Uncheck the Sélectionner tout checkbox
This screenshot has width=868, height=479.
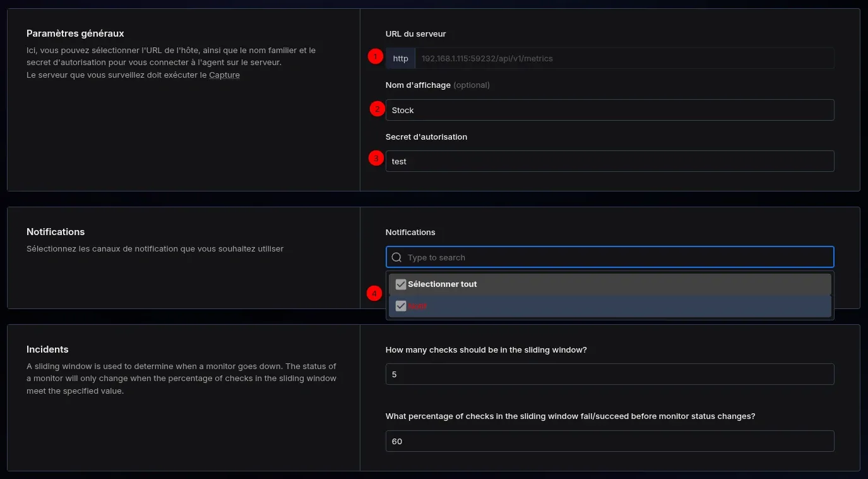pyautogui.click(x=400, y=284)
